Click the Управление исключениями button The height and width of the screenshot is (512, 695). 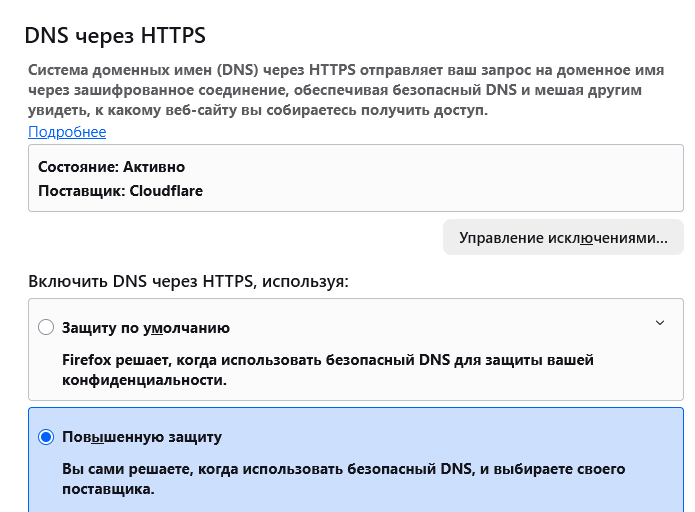pyautogui.click(x=563, y=238)
